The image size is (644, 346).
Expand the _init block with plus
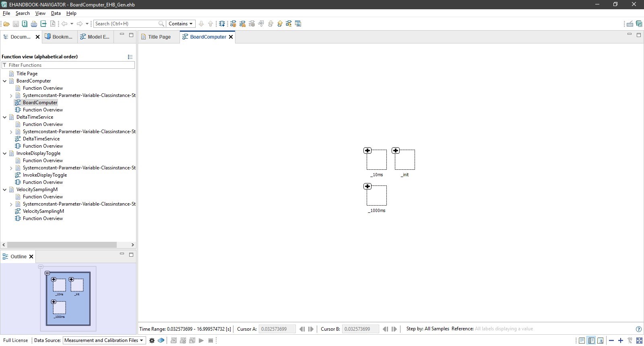(396, 150)
